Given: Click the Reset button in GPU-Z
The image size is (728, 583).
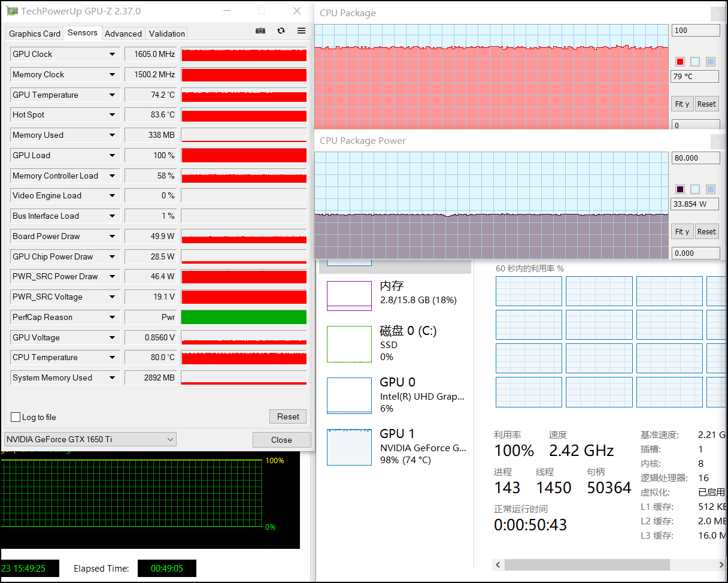Looking at the screenshot, I should [x=288, y=416].
